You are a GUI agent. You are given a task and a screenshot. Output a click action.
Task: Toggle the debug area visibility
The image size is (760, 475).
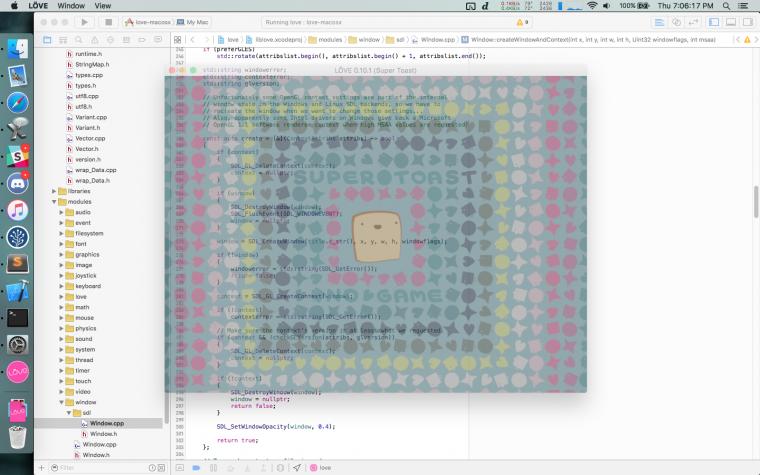pos(731,22)
